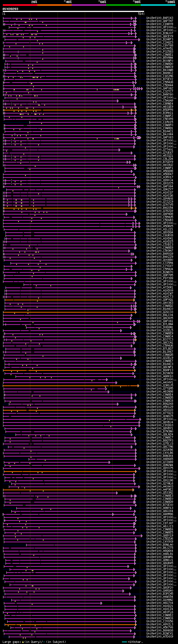Select label UniRef100_C5AUA9
Screen dimensions: 178x644
click(160, 101)
